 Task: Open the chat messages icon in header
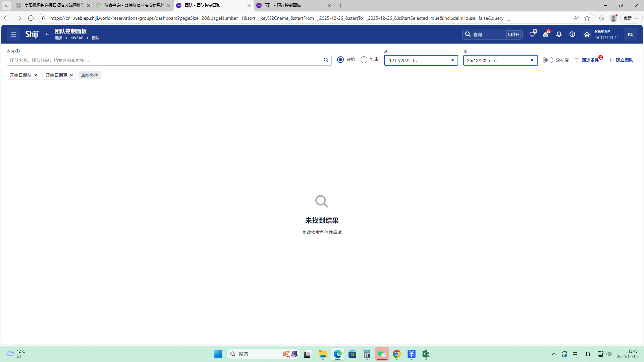(532, 34)
